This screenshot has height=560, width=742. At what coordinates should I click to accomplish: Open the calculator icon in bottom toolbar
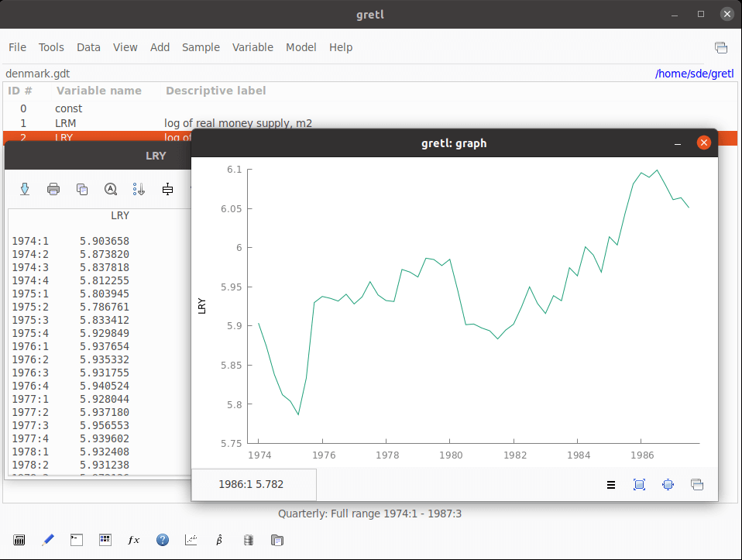(20, 540)
